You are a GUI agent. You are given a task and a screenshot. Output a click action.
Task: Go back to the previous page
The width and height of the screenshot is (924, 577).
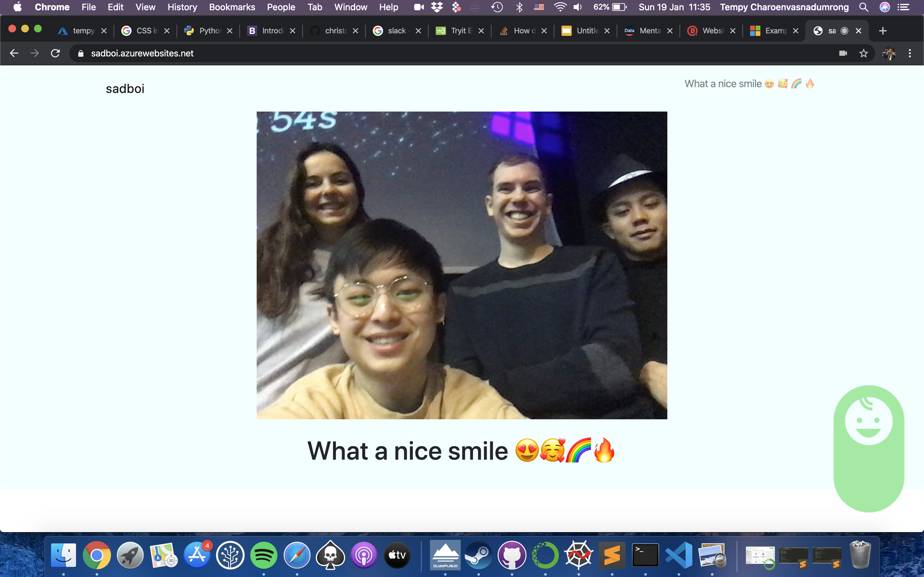click(x=14, y=54)
